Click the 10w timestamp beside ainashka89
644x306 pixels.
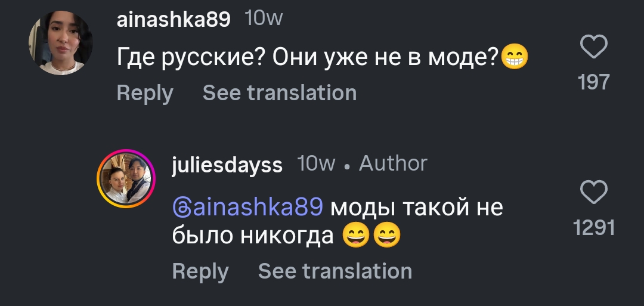tap(264, 19)
